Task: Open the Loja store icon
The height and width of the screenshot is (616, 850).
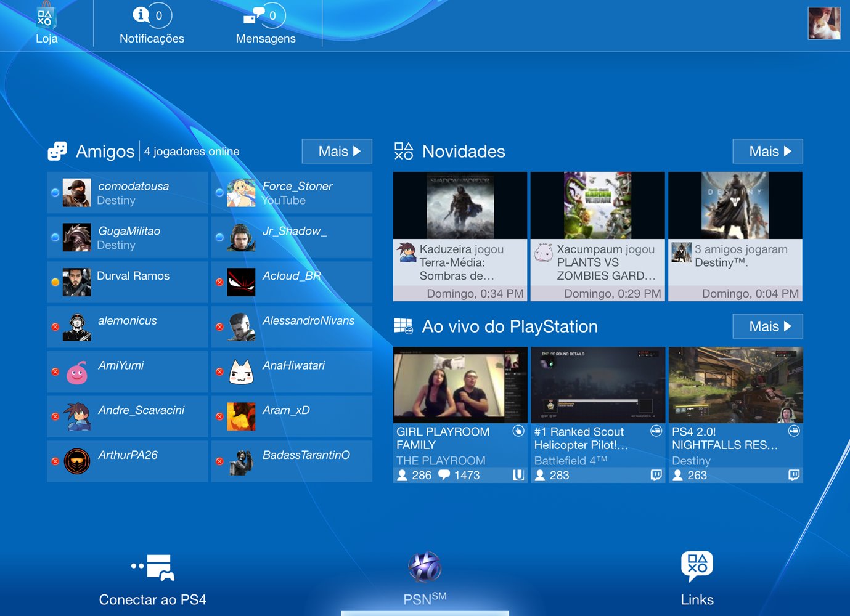Action: (x=46, y=15)
